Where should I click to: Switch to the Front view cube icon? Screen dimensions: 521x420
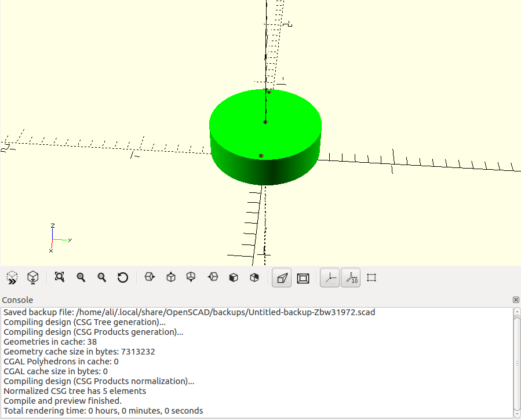(x=234, y=277)
